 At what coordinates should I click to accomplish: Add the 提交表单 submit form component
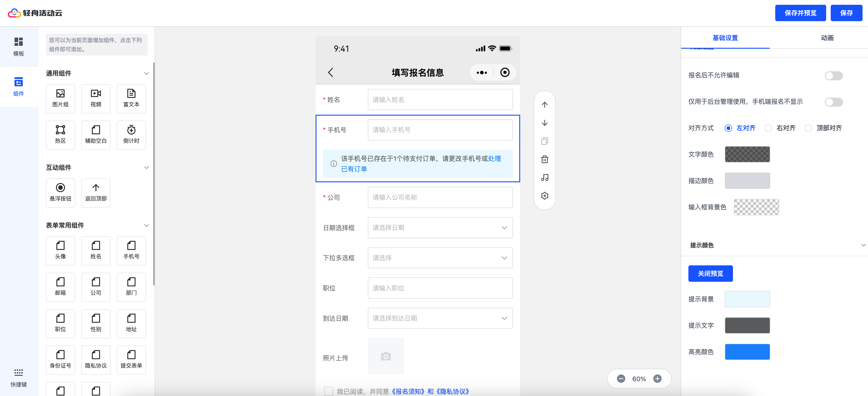pyautogui.click(x=131, y=360)
